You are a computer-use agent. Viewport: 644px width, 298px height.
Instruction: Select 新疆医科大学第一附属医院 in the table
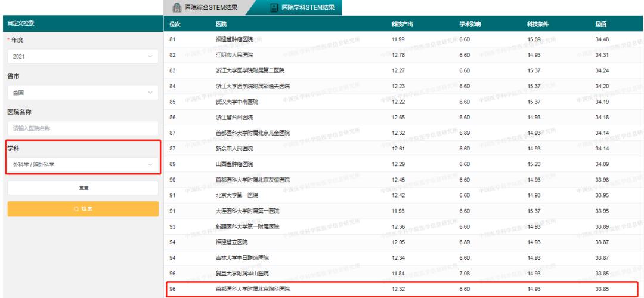[x=247, y=226]
